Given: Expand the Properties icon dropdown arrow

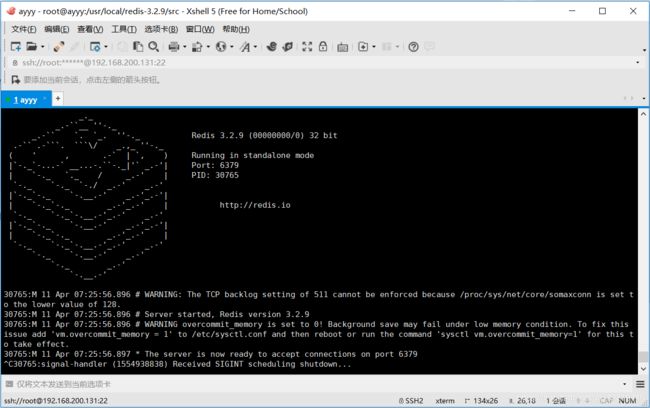Looking at the screenshot, I should point(106,47).
